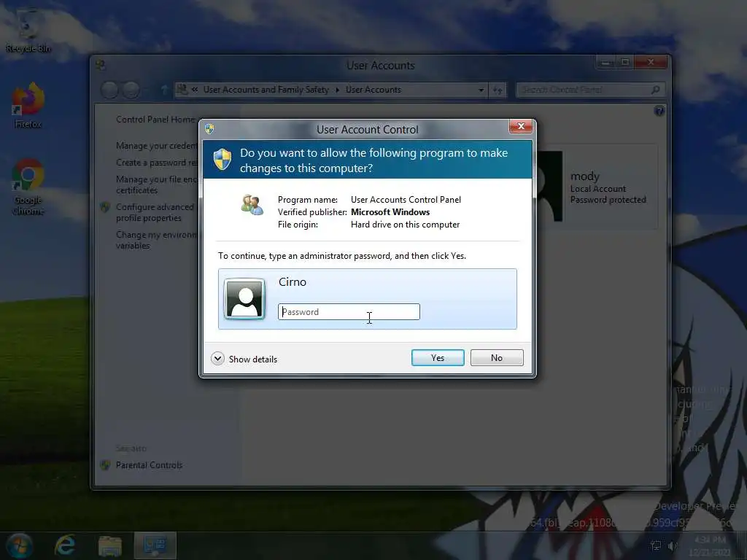Click the small shield icon in UAC title bar
Screen dimensions: 747x560
coord(209,128)
